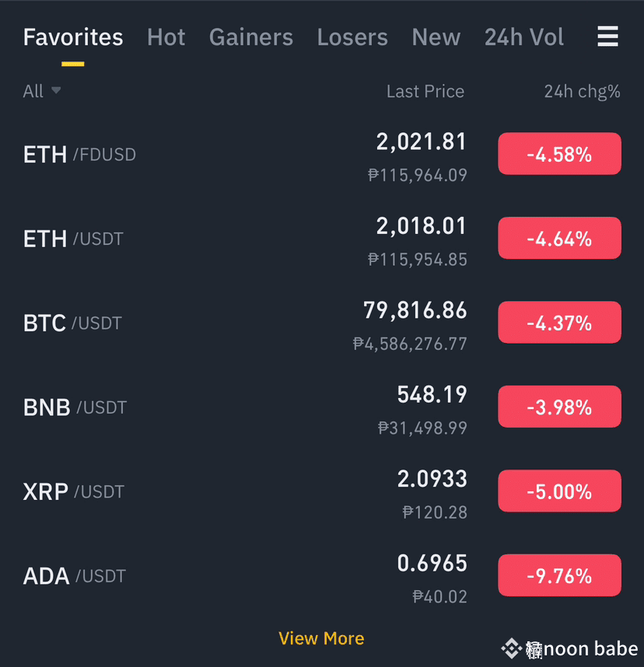Expand the All filter dropdown
Screen dimensions: 644x667
(42, 91)
